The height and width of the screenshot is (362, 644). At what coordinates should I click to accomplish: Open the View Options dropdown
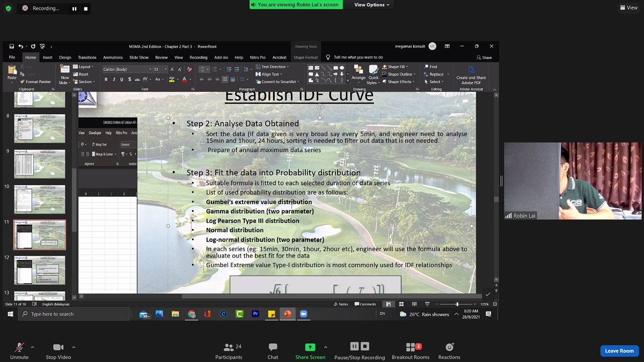click(372, 5)
